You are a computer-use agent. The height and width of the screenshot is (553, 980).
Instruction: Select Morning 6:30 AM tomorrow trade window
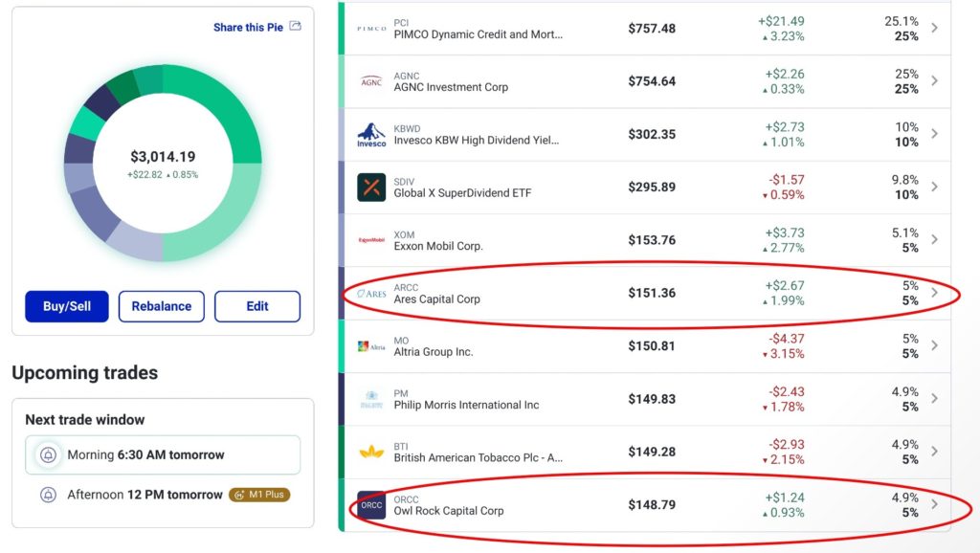point(163,455)
